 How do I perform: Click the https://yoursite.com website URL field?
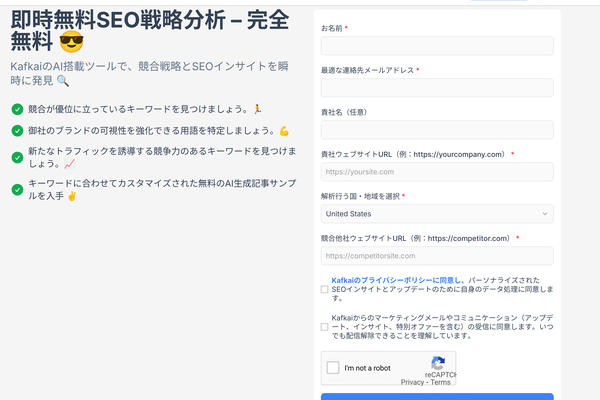437,172
